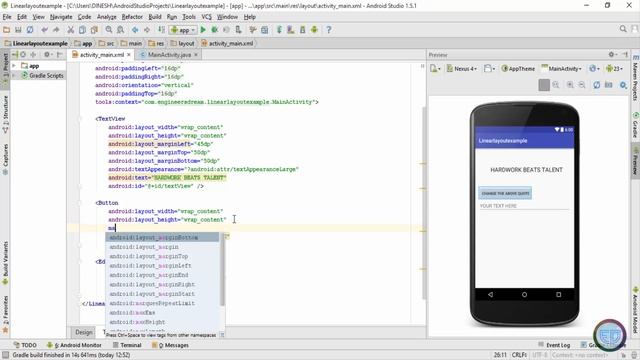Click the Open folder toolbar icon

click(6, 30)
